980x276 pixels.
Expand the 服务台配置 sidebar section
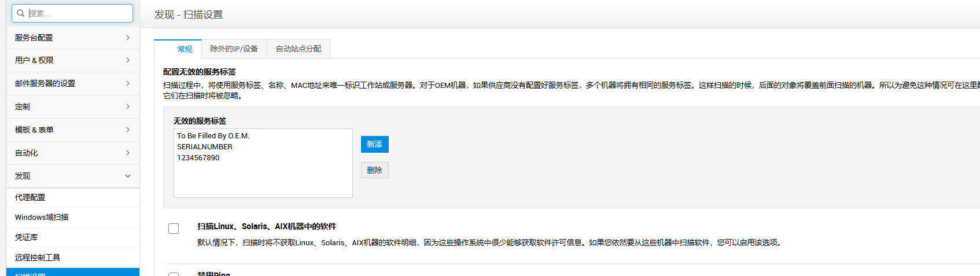point(72,38)
